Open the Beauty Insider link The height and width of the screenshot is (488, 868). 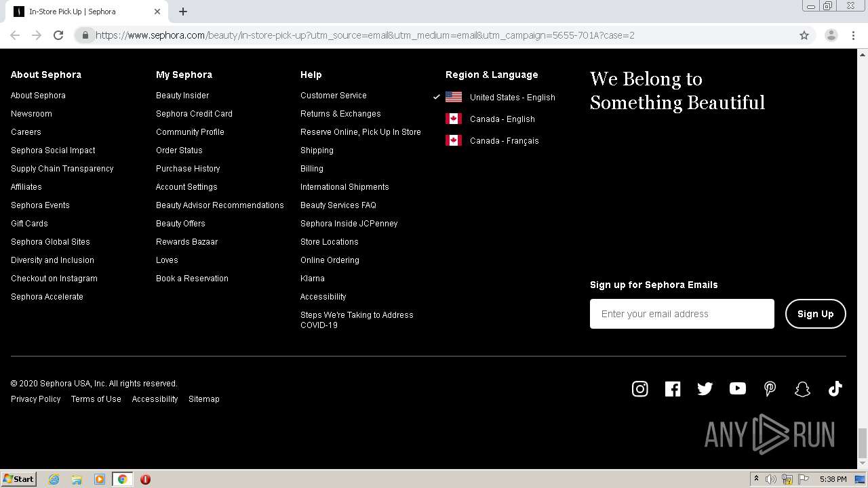(x=182, y=96)
